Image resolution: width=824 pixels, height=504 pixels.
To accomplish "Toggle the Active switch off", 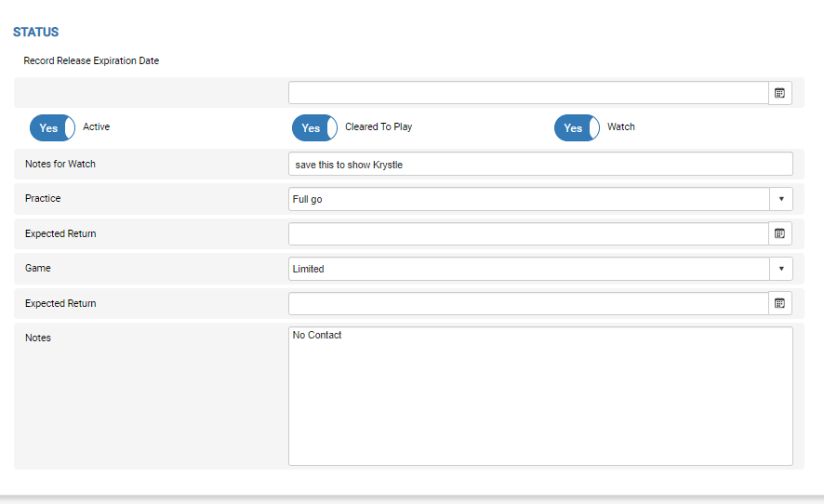I will point(52,127).
